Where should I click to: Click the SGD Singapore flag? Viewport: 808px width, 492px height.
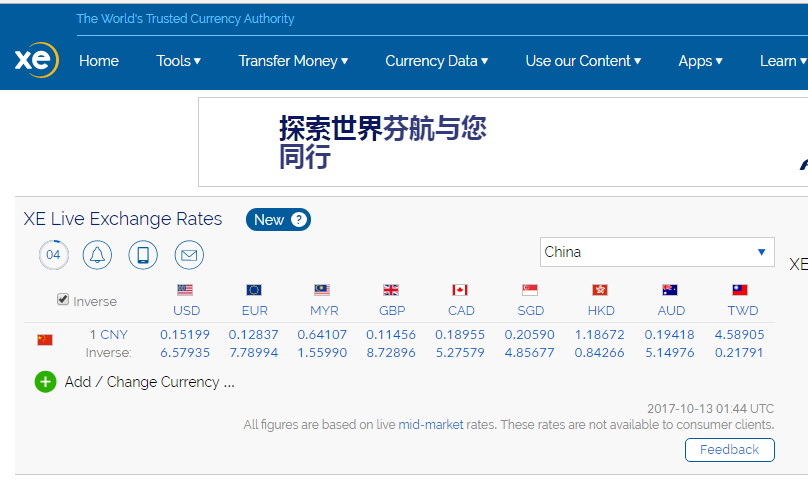tap(530, 290)
